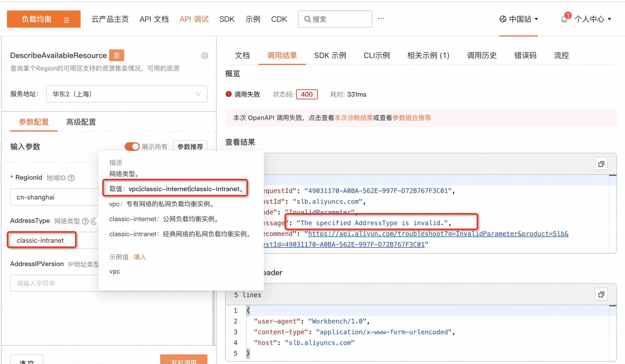Open the more options ellipsis icon
This screenshot has height=364, width=625.
pos(381,19)
